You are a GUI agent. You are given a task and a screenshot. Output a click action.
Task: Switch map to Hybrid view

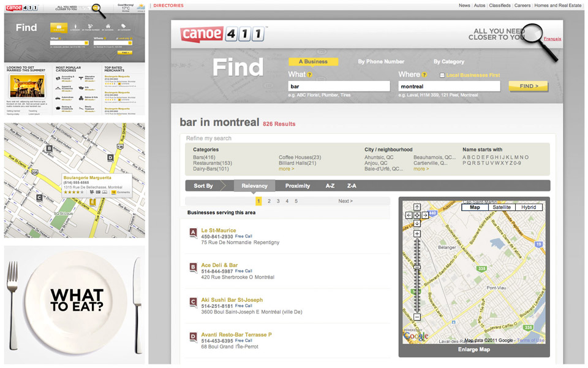coord(529,207)
